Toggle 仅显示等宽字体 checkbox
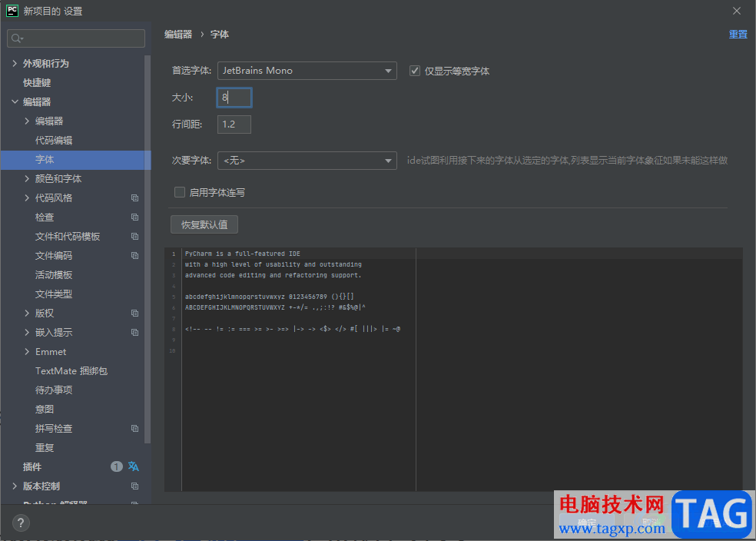The width and height of the screenshot is (756, 541). (x=415, y=71)
